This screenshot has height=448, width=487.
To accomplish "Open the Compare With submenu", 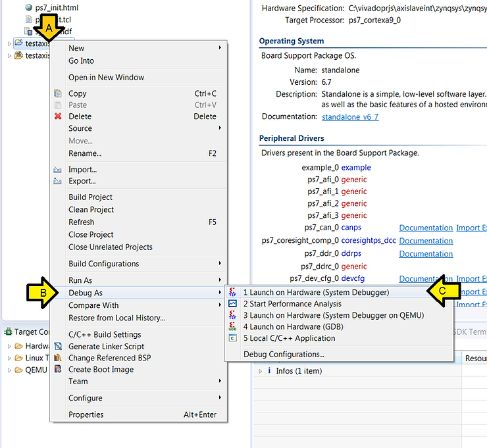I will click(138, 305).
